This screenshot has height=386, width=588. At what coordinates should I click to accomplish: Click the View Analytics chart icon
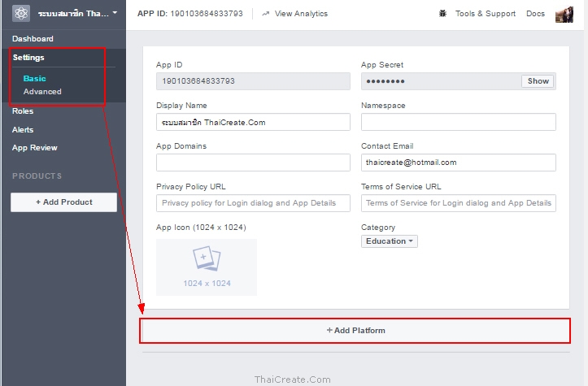pyautogui.click(x=265, y=14)
